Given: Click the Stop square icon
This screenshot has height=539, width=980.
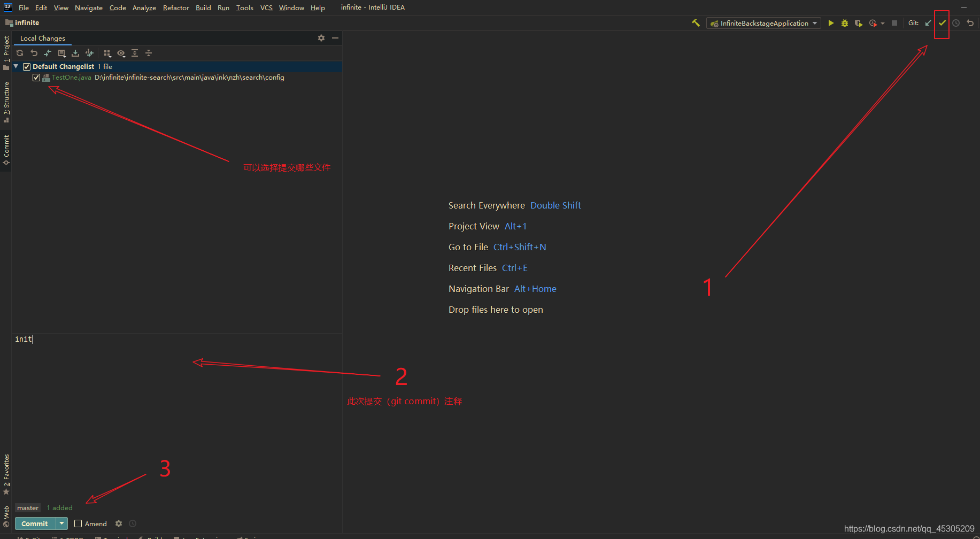Looking at the screenshot, I should 894,23.
